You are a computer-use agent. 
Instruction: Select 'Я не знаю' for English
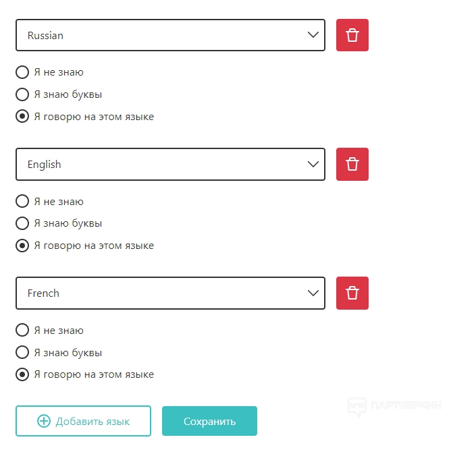tap(22, 201)
